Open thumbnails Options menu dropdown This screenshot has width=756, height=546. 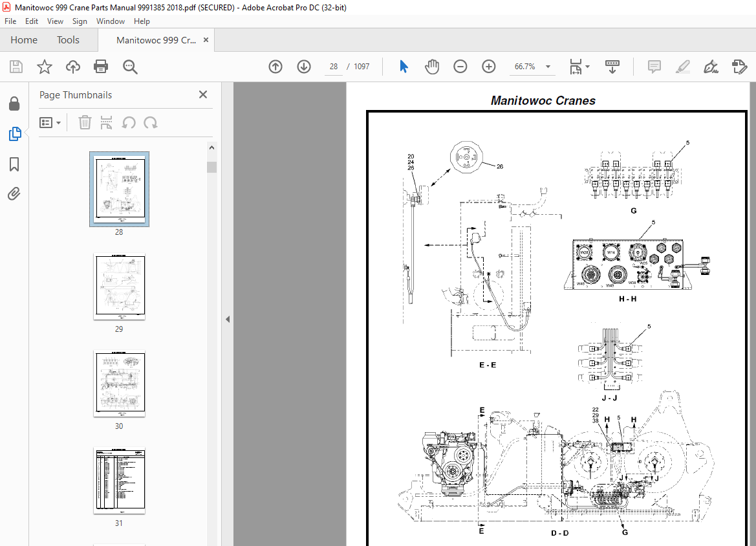(x=50, y=122)
